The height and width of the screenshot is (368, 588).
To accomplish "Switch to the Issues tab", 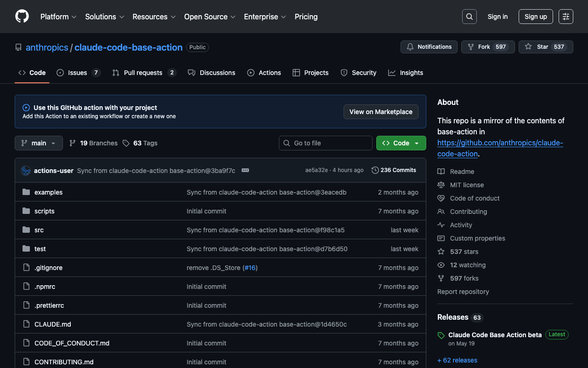I will pyautogui.click(x=78, y=73).
